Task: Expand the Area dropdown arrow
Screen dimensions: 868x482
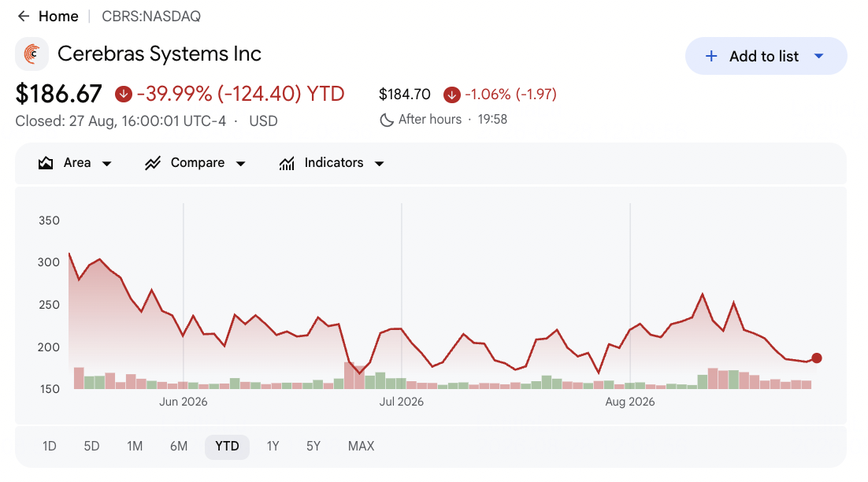Action: pyautogui.click(x=107, y=163)
